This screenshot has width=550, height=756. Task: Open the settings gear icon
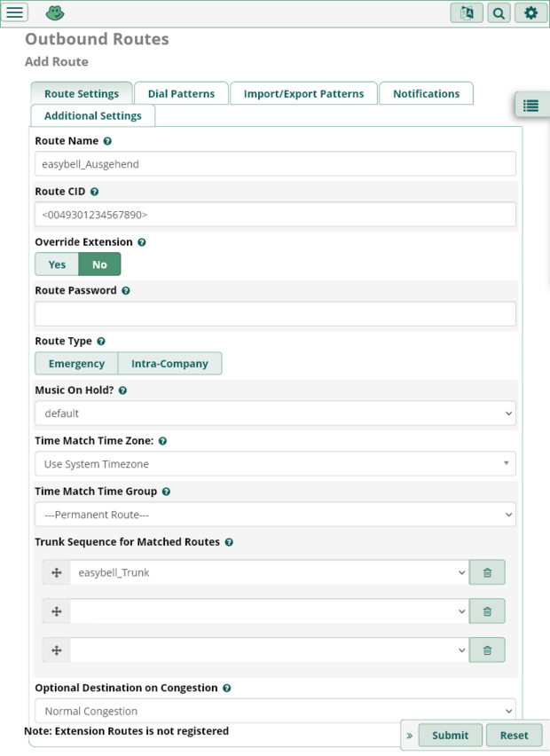coord(530,12)
